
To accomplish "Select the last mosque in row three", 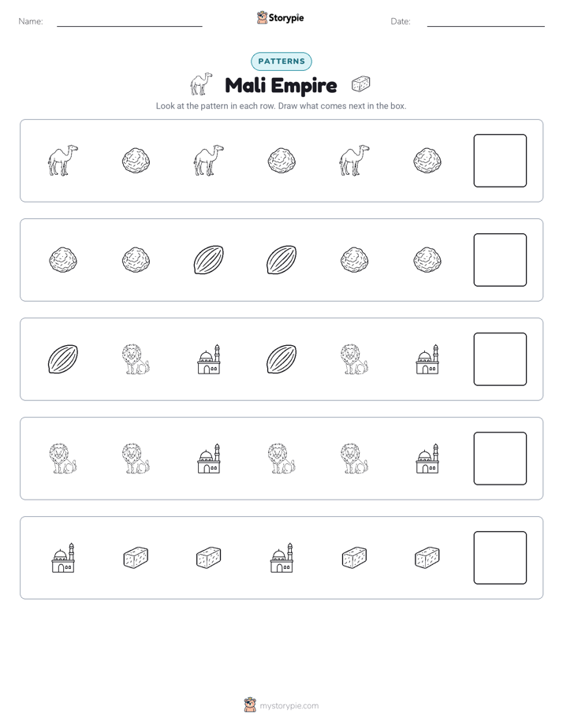I will coord(427,359).
